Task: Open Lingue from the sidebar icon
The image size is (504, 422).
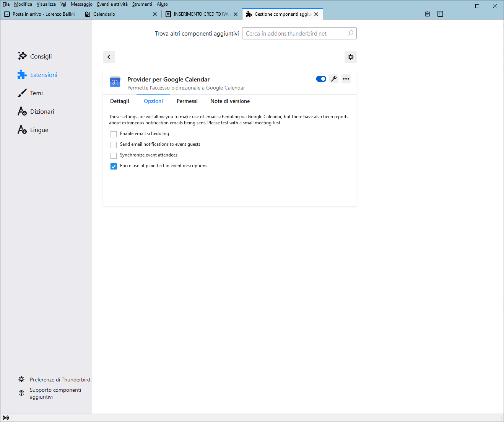Action: 22,129
